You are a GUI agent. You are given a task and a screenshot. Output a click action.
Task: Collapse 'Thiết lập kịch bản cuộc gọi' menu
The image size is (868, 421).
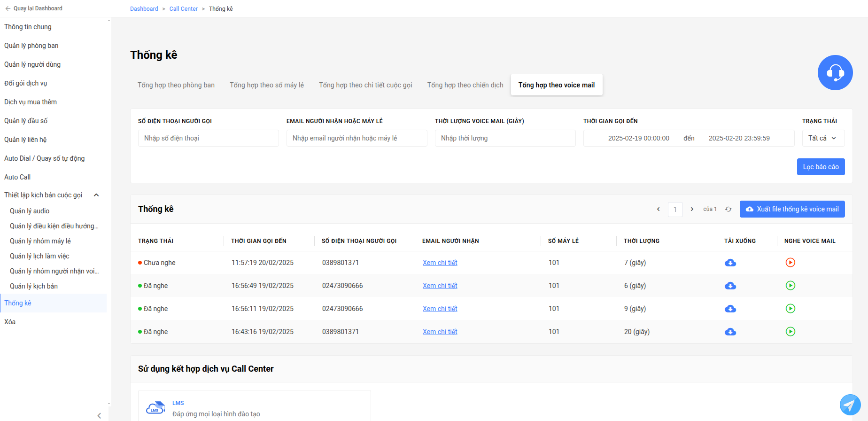click(96, 195)
